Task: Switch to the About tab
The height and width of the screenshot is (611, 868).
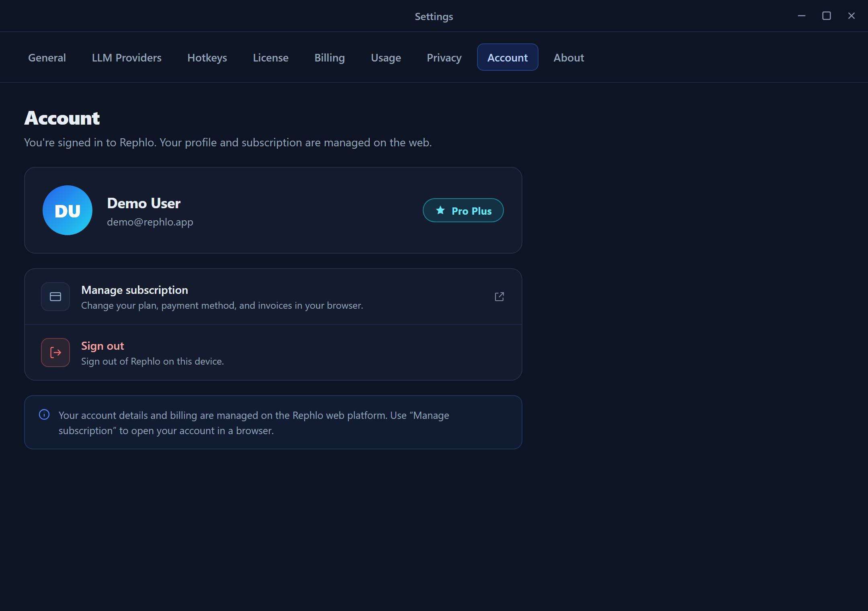Action: click(569, 57)
